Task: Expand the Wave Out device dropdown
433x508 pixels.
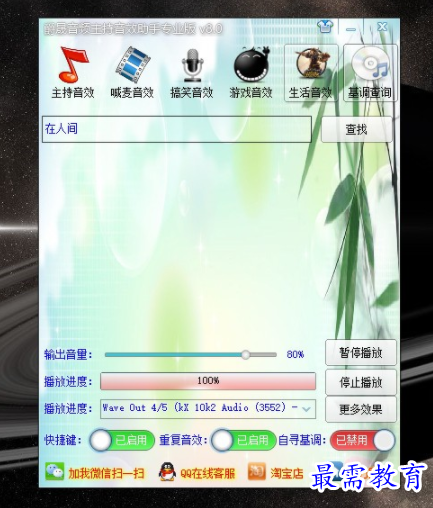Action: click(x=306, y=409)
